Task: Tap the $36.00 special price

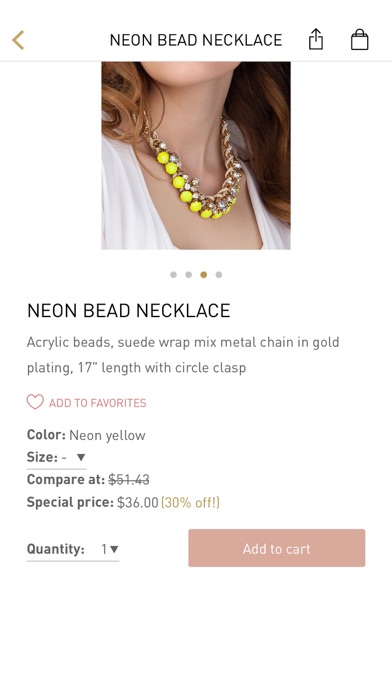Action: (x=138, y=502)
